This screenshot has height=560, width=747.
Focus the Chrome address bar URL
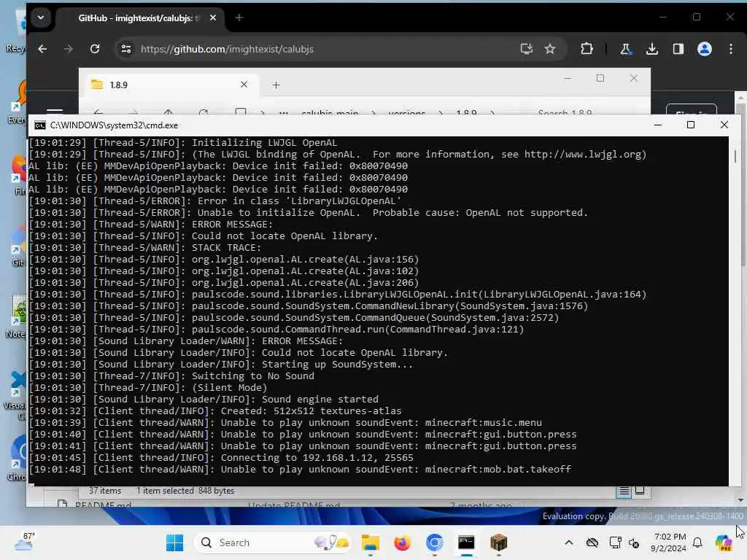(228, 49)
